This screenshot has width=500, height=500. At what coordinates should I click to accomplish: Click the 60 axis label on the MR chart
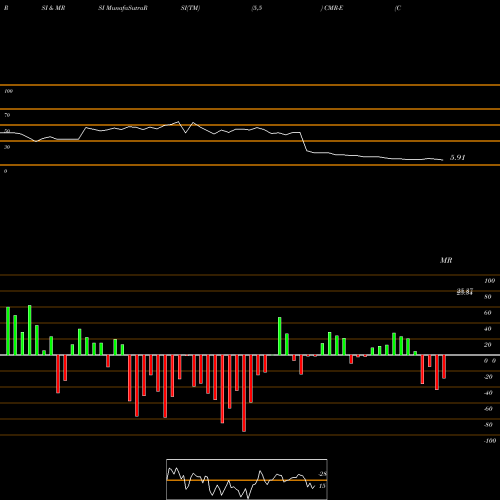point(487,313)
